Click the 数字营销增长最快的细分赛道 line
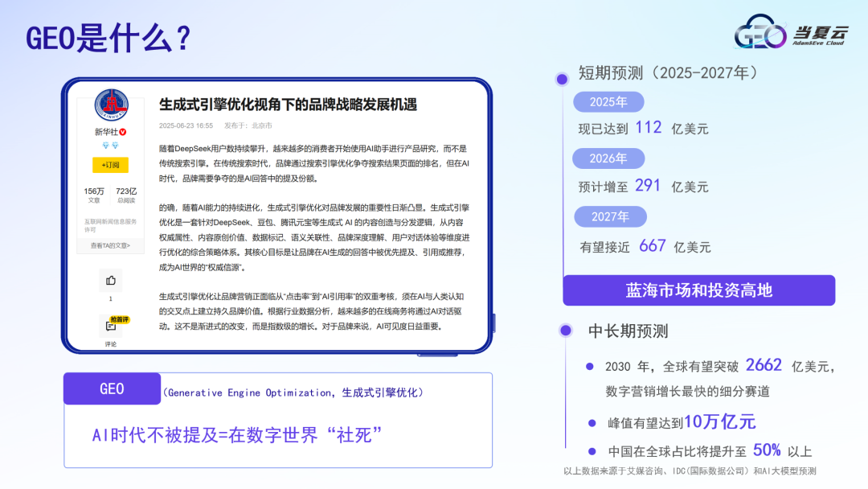 tap(687, 392)
